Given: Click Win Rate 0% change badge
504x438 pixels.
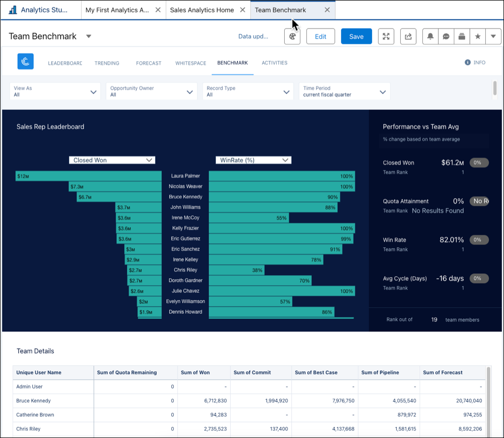Looking at the screenshot, I should (479, 240).
